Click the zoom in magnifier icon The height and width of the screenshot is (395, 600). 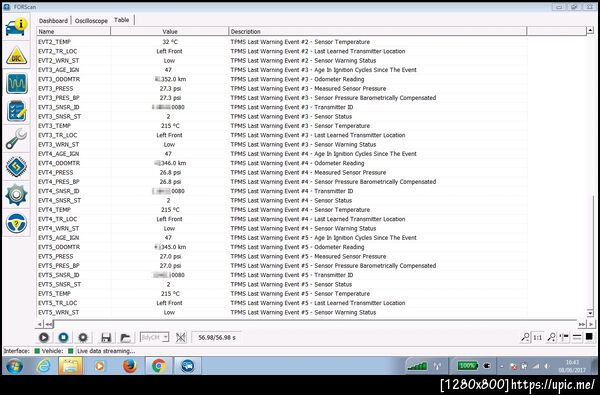[551, 337]
